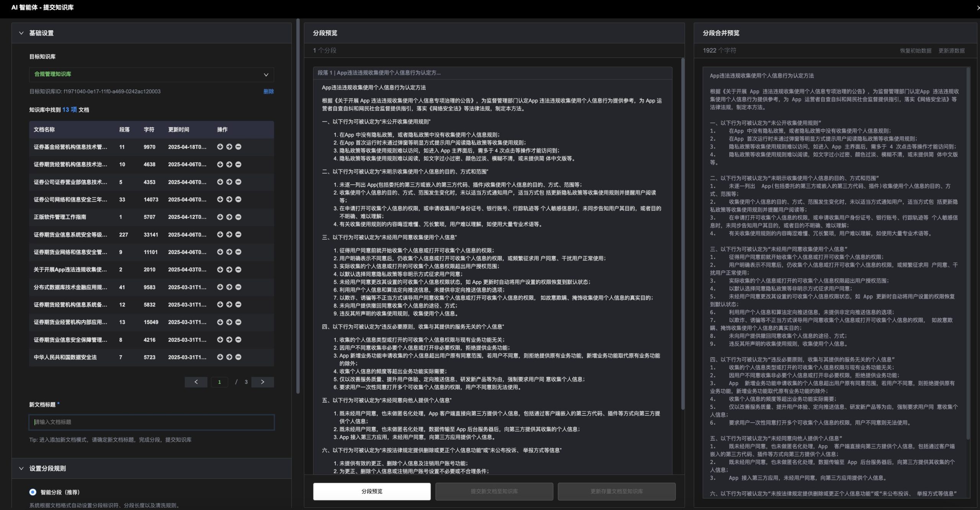Screen dimensions: 980x510
Task: Click 更新源数据 link
Action: [x=951, y=51]
